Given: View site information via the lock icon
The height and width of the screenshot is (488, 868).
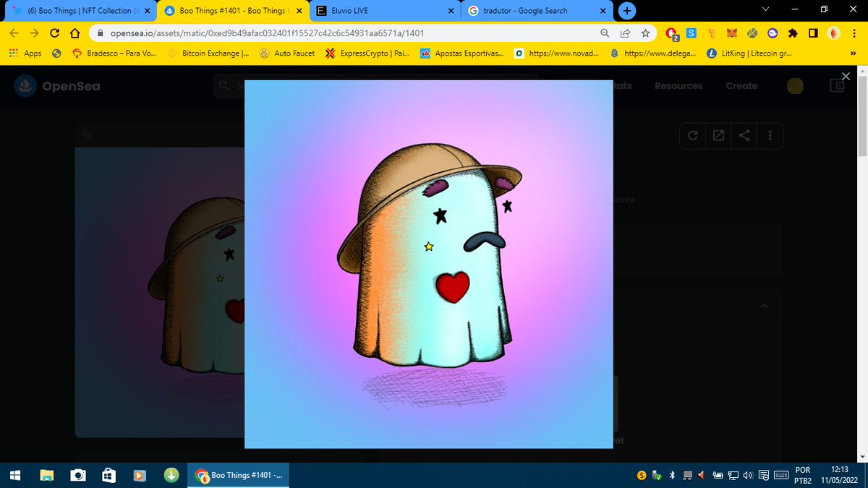Looking at the screenshot, I should tap(100, 33).
